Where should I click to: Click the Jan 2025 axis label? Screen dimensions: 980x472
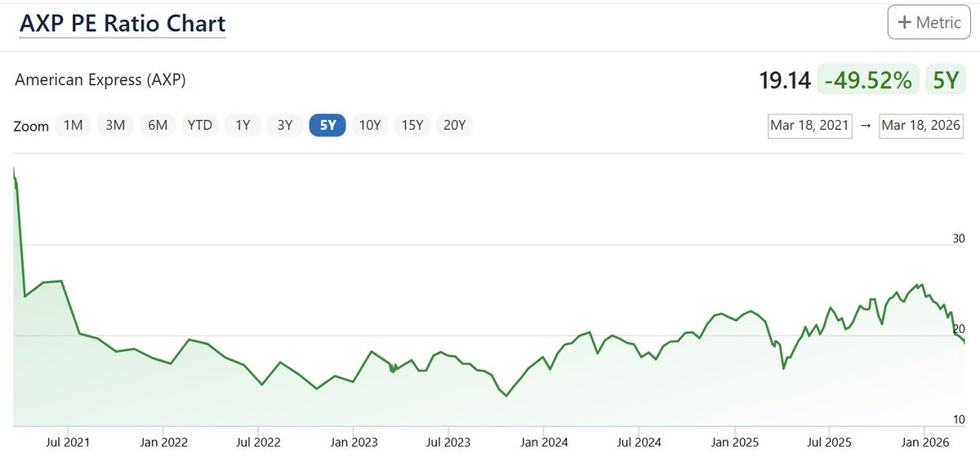tap(734, 442)
